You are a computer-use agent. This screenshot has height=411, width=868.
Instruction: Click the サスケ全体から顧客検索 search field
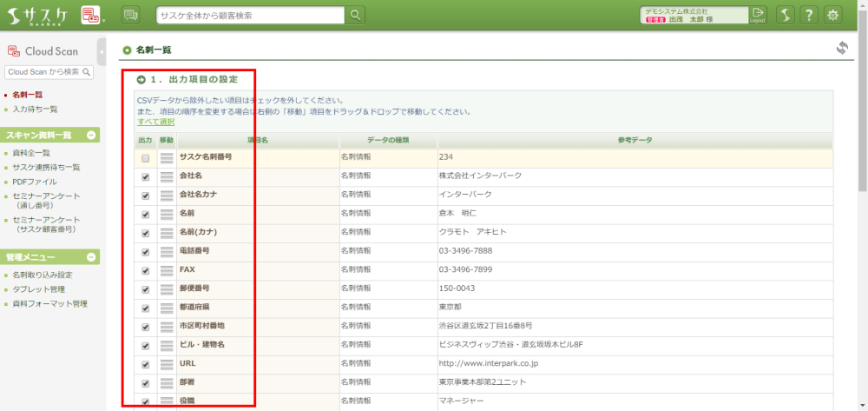click(x=250, y=15)
